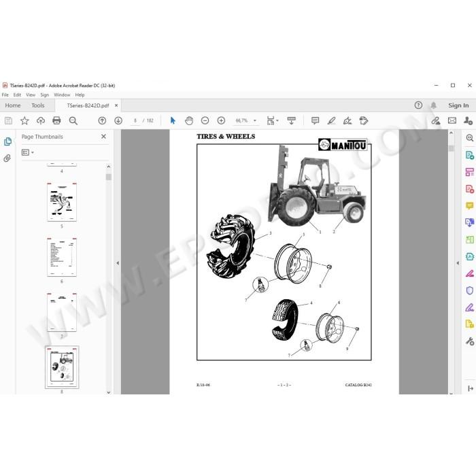Viewport: 476px width, 476px height.
Task: Zoom in with the plus icon
Action: (x=221, y=120)
